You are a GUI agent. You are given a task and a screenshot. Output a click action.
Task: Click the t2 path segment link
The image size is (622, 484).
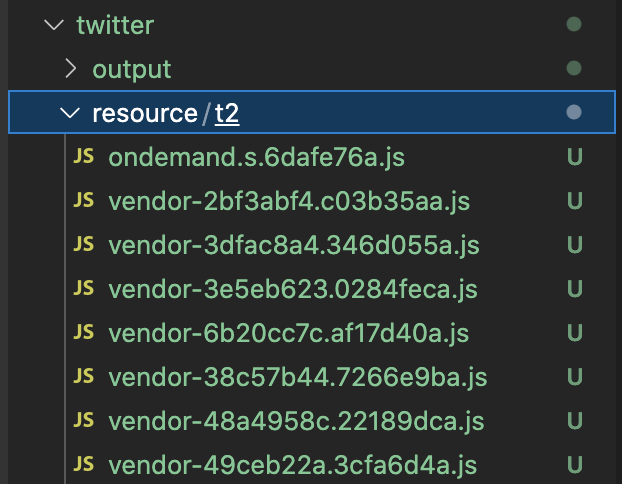coord(227,113)
